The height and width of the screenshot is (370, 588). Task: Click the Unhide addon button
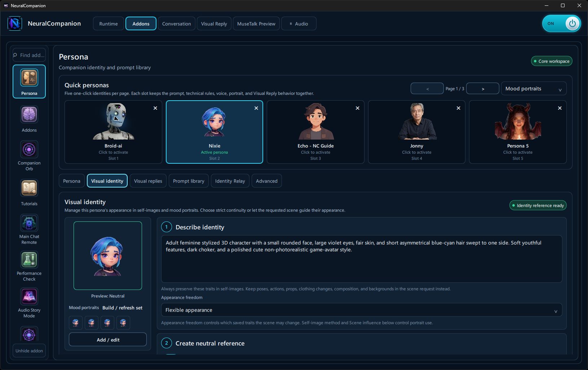coord(29,351)
